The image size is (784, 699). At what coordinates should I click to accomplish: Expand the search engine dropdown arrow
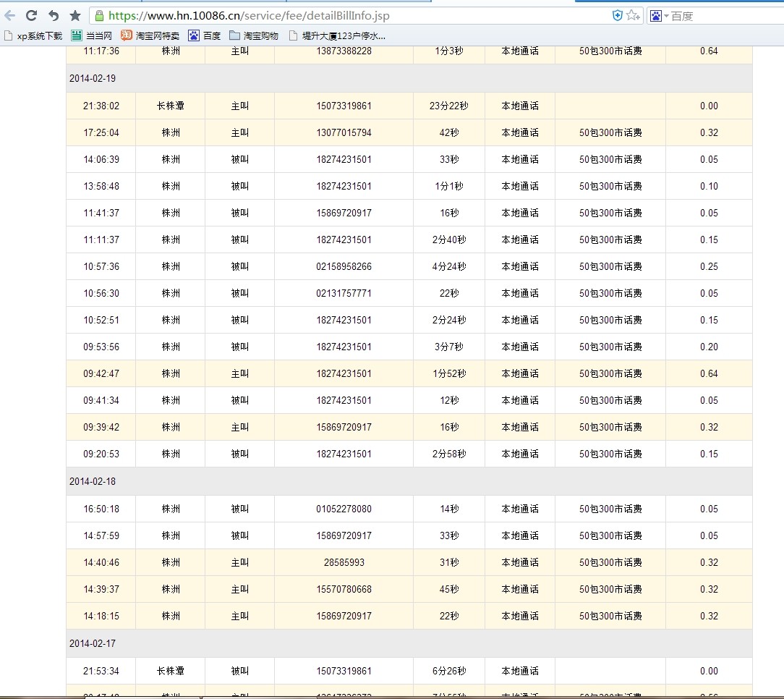[666, 16]
